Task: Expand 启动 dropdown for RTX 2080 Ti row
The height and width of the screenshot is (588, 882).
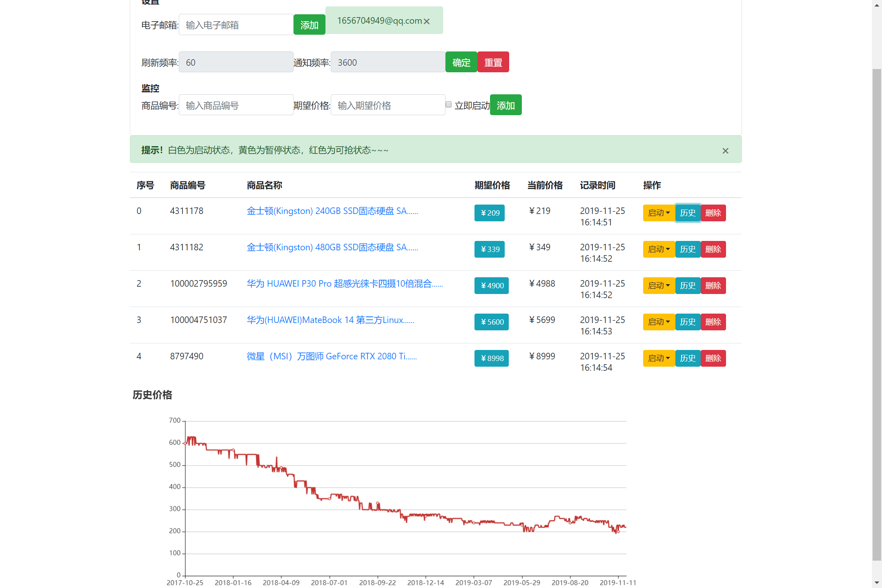Action: point(658,358)
